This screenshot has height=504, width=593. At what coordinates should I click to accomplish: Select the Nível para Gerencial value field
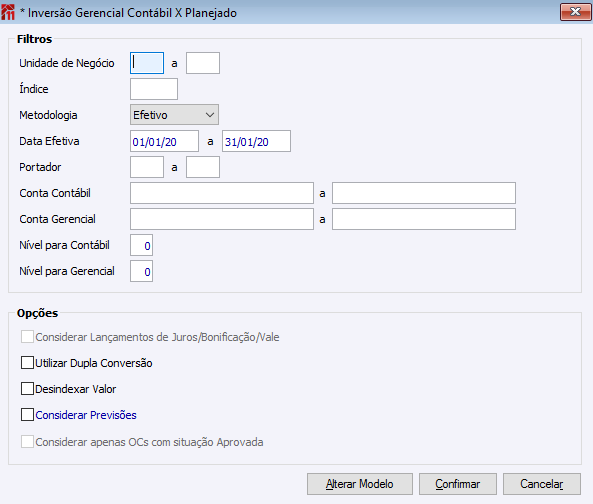(141, 271)
